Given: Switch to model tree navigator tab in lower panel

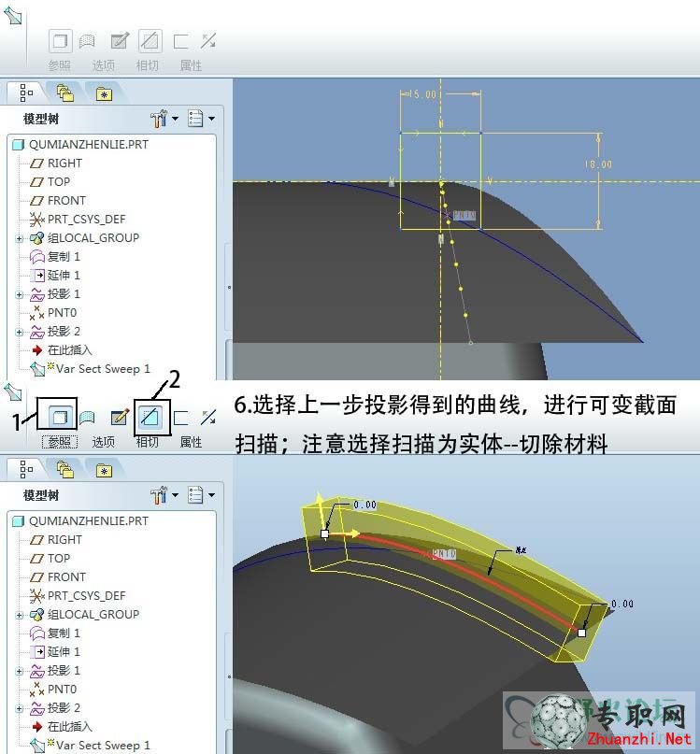Looking at the screenshot, I should (x=26, y=469).
